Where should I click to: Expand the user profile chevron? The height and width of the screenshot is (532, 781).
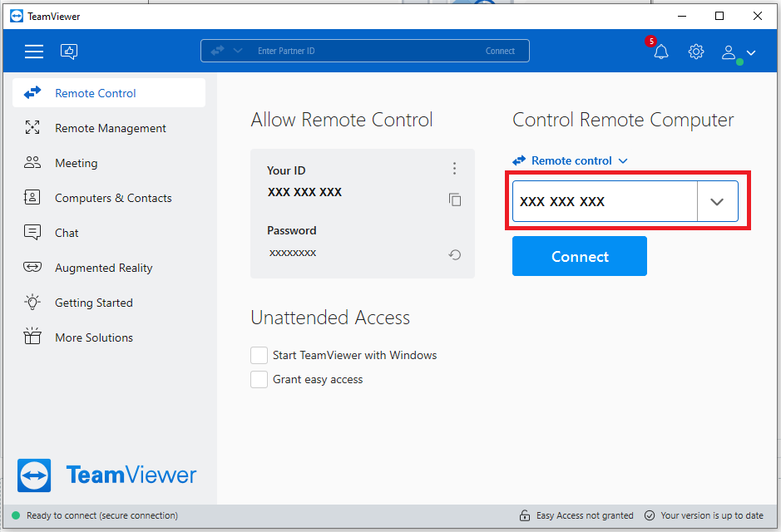point(751,52)
